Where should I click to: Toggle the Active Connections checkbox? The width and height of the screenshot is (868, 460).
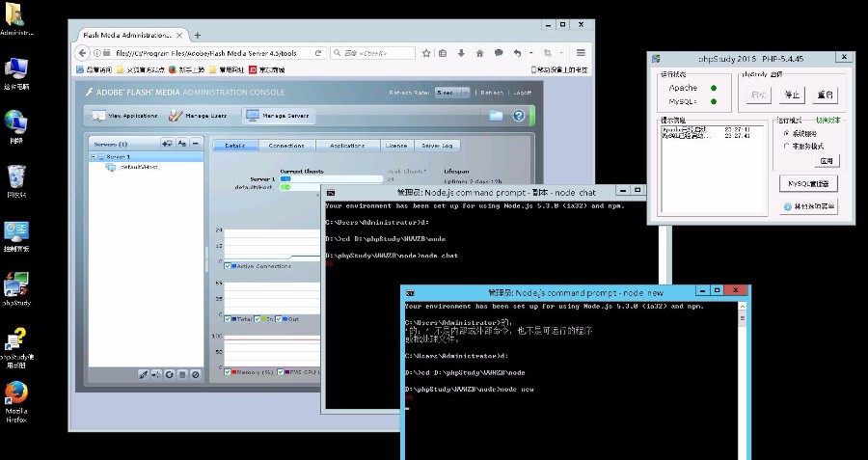[x=228, y=265]
